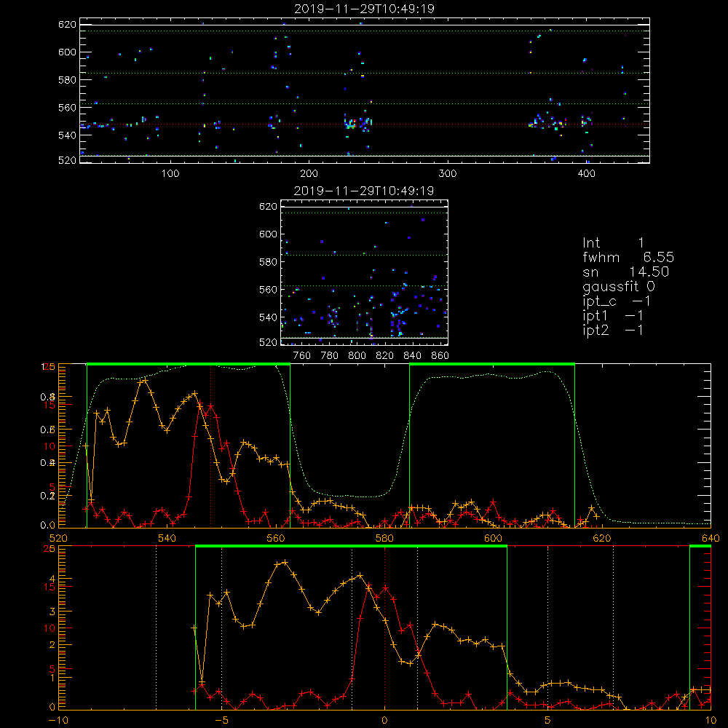Click the red dotted vertical line at zero in bottom plot
728x728 pixels.
coord(384,628)
